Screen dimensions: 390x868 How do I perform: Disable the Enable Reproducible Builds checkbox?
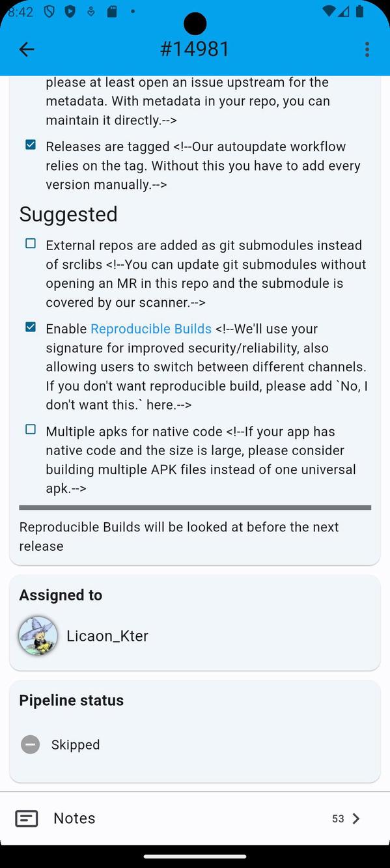coord(30,327)
